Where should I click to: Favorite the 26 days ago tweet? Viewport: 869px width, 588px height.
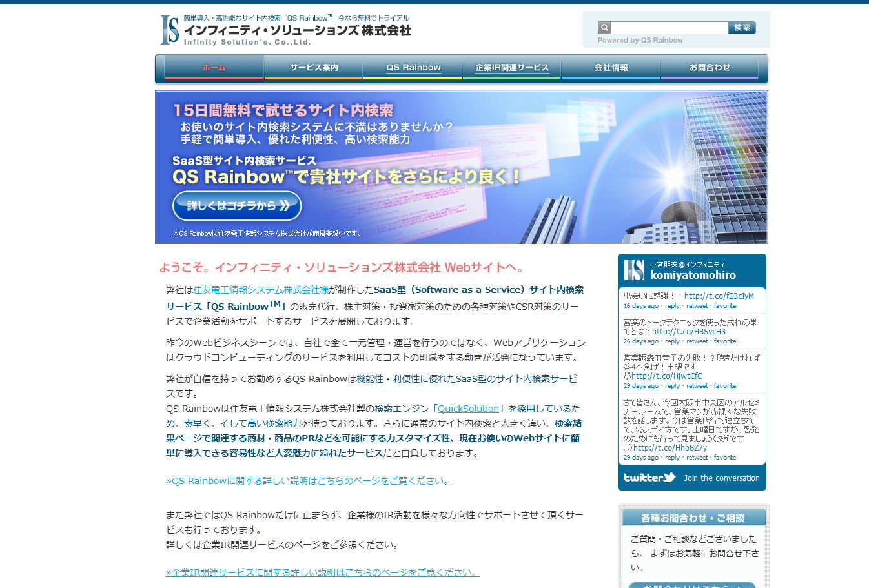[x=725, y=341]
